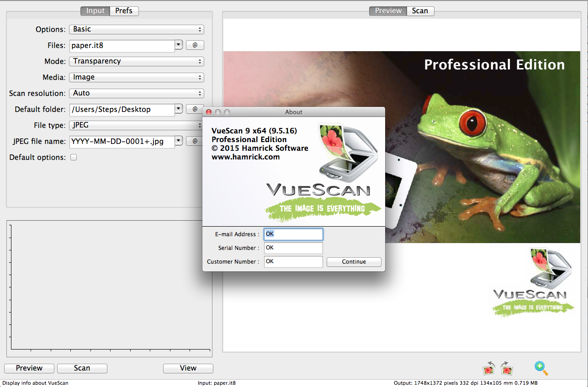Image resolution: width=588 pixels, height=387 pixels.
Task: Expand the Files field dropdown arrow
Action: click(x=179, y=45)
